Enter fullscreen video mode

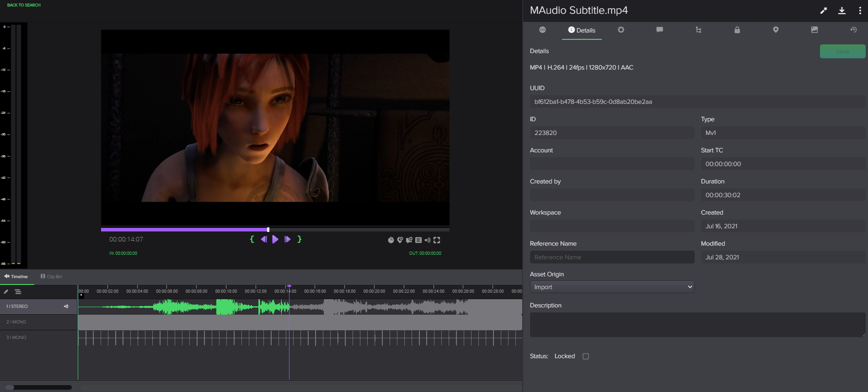(x=437, y=240)
